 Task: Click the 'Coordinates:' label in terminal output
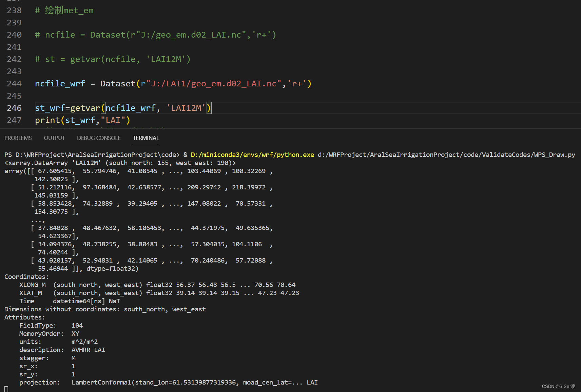coord(26,277)
